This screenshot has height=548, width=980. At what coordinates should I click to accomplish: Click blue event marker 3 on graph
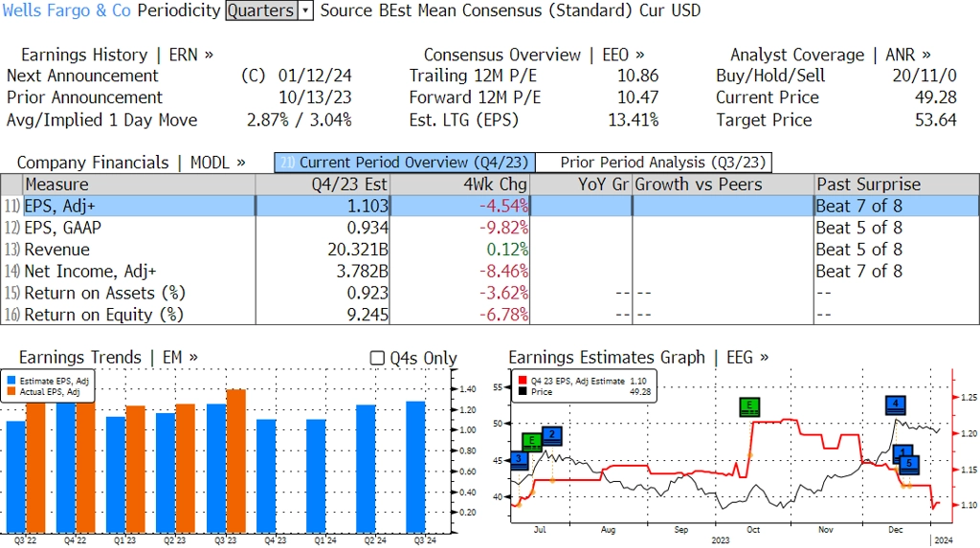tap(519, 461)
